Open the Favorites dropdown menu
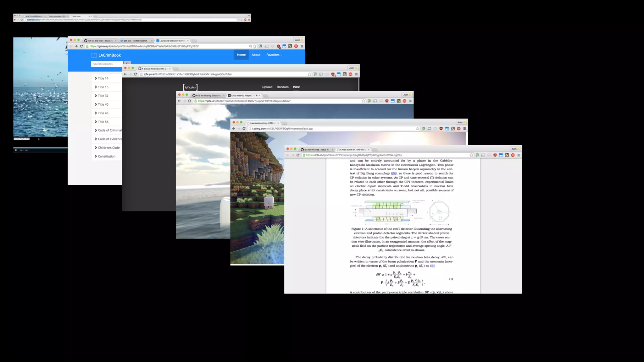 point(274,55)
